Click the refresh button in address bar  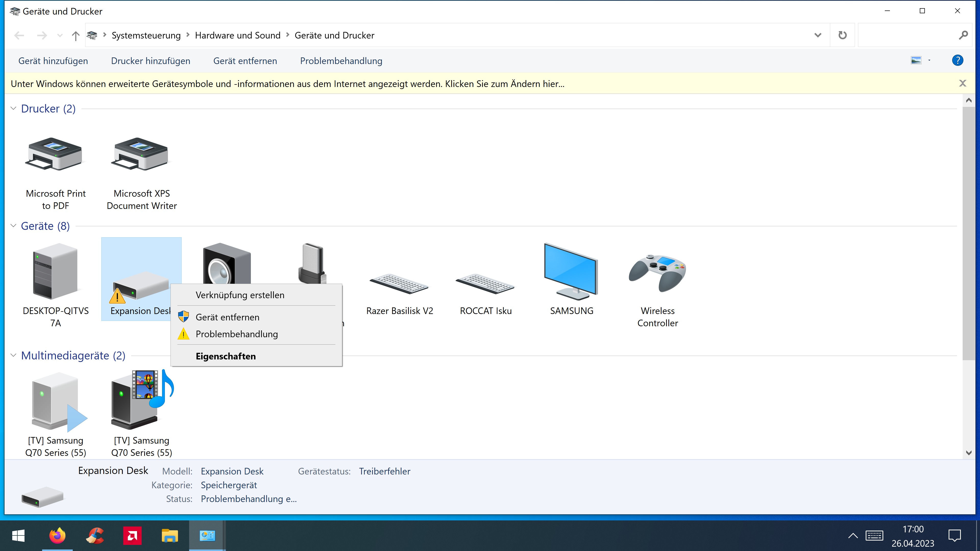tap(842, 35)
